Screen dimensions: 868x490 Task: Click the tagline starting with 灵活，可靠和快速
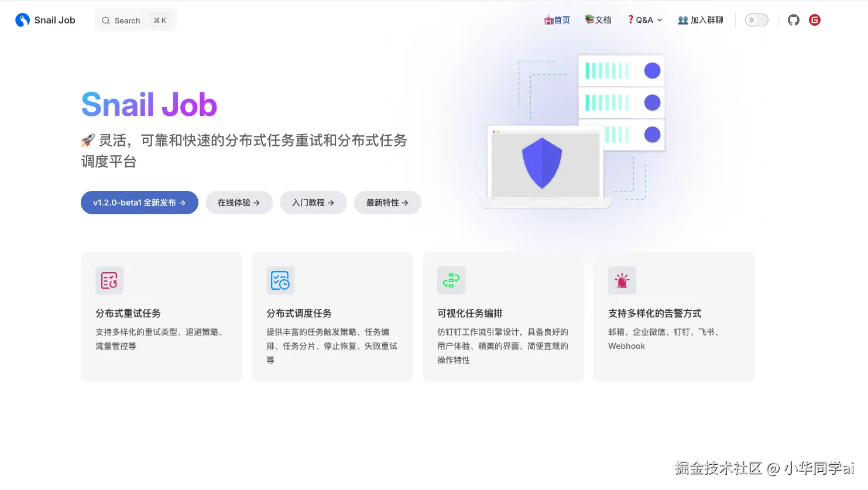244,150
